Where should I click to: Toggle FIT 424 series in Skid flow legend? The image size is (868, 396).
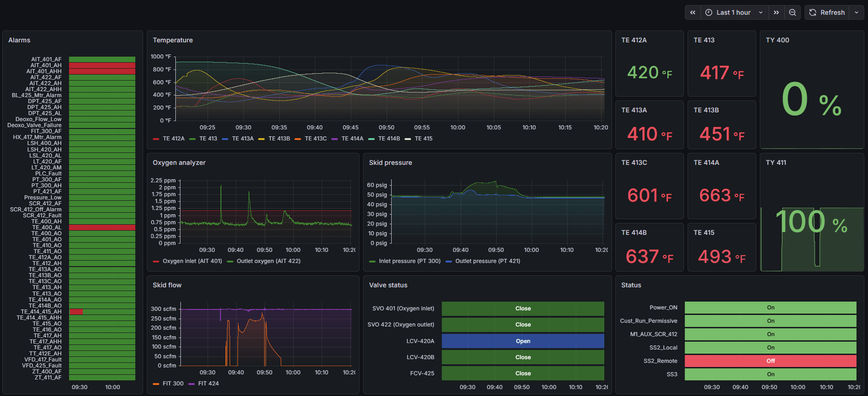coord(203,384)
